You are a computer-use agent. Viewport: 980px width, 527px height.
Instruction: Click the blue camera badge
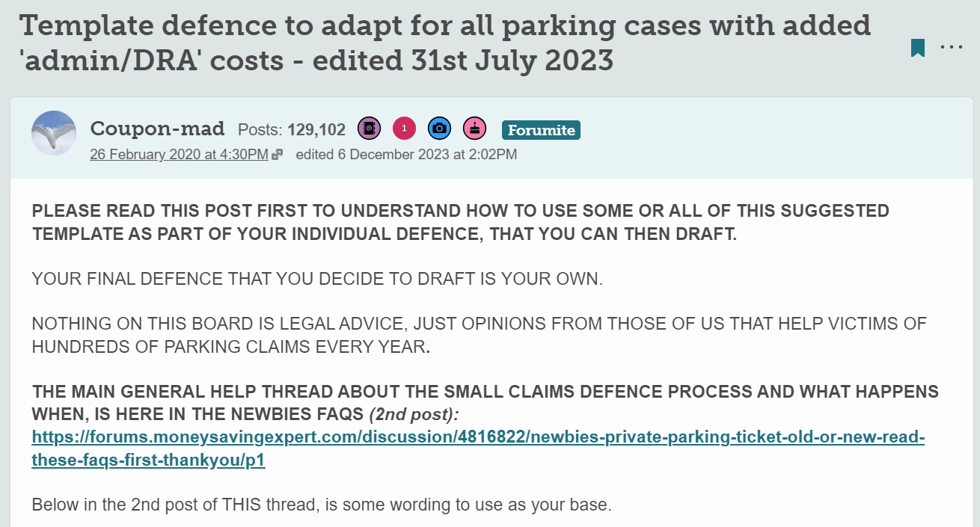pos(439,129)
